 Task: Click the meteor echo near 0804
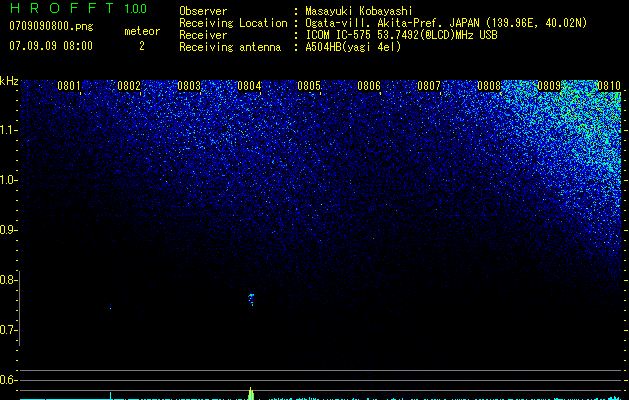(251, 298)
